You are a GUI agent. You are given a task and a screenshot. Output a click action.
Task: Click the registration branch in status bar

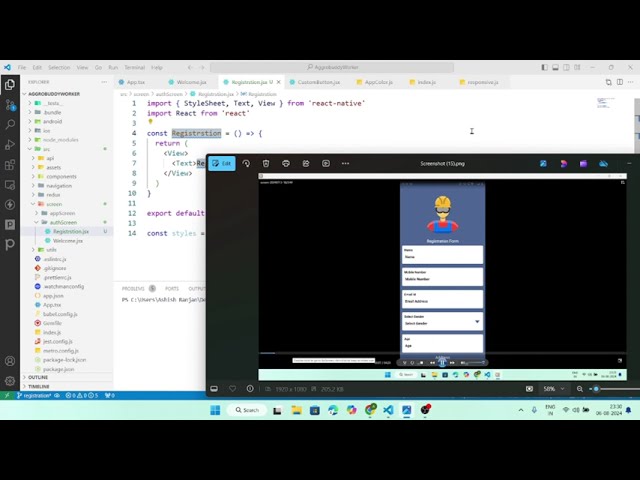point(34,396)
